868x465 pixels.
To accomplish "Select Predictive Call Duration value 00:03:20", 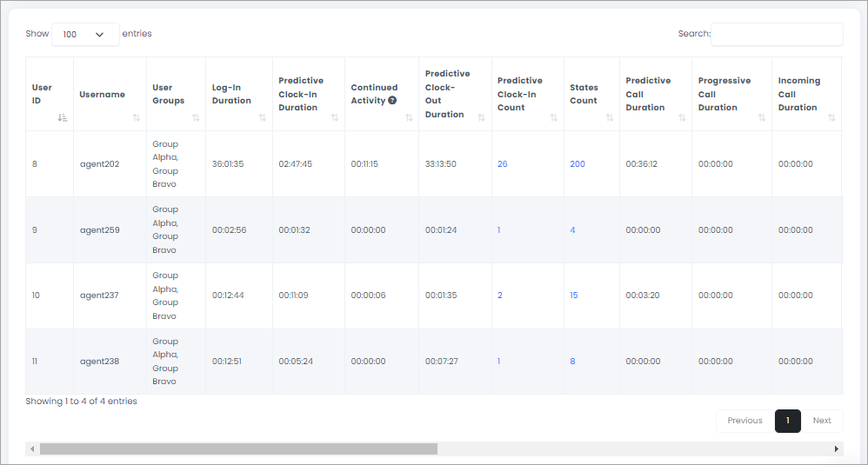I will (643, 296).
